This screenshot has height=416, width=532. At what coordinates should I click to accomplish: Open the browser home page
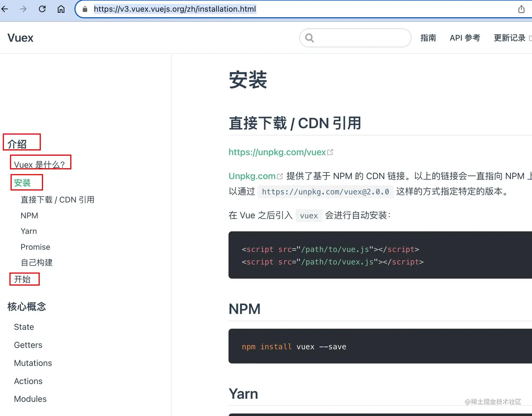(61, 9)
